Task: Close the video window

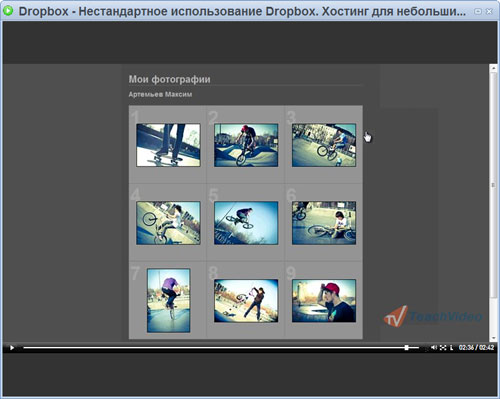Action: [x=489, y=11]
